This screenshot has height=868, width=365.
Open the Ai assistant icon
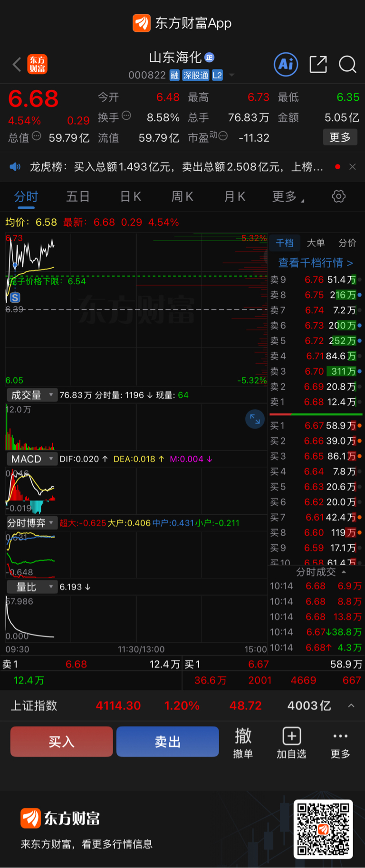coord(286,64)
